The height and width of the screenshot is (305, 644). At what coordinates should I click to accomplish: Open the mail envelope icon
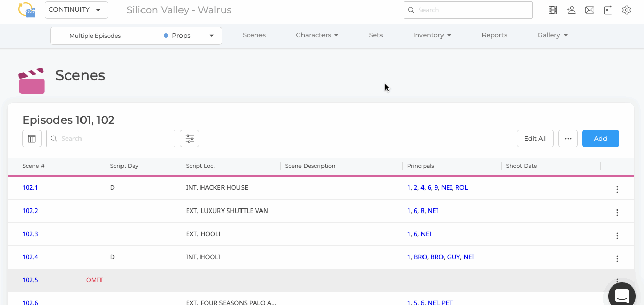590,10
